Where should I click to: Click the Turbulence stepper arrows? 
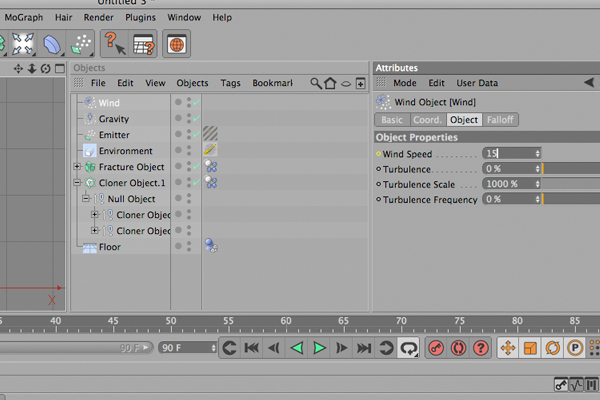[x=538, y=169]
